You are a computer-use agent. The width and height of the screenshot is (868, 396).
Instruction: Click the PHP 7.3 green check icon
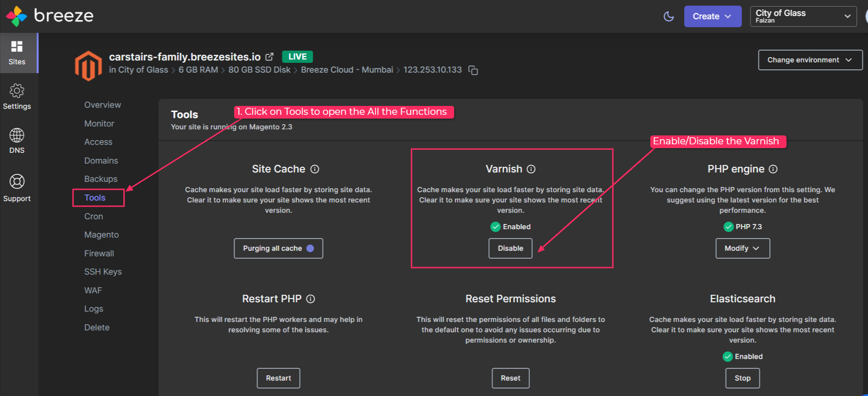tap(728, 227)
